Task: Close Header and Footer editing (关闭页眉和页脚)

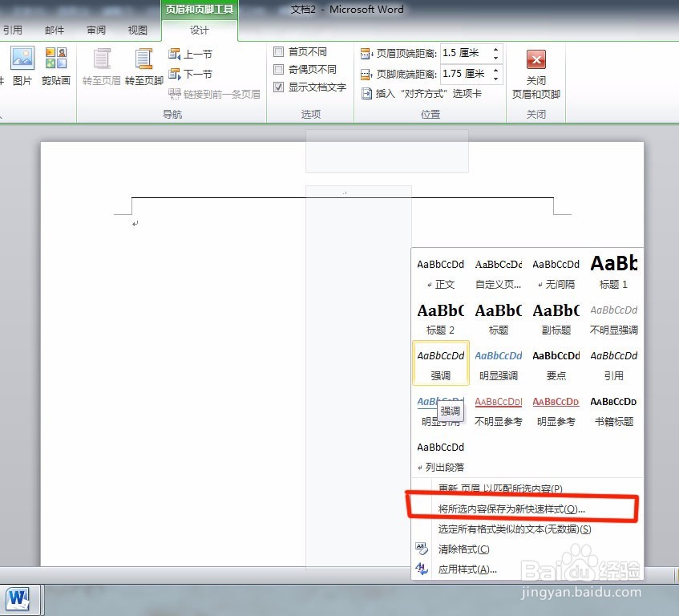Action: coord(536,72)
